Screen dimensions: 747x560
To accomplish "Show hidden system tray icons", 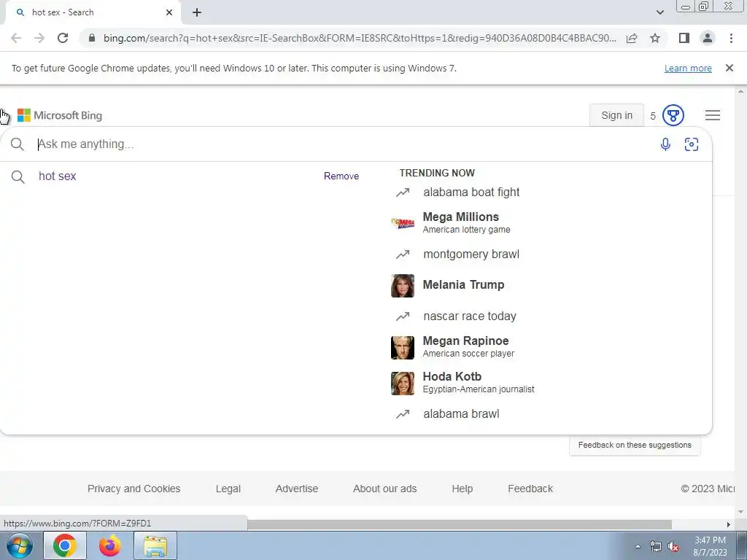I will [x=638, y=546].
